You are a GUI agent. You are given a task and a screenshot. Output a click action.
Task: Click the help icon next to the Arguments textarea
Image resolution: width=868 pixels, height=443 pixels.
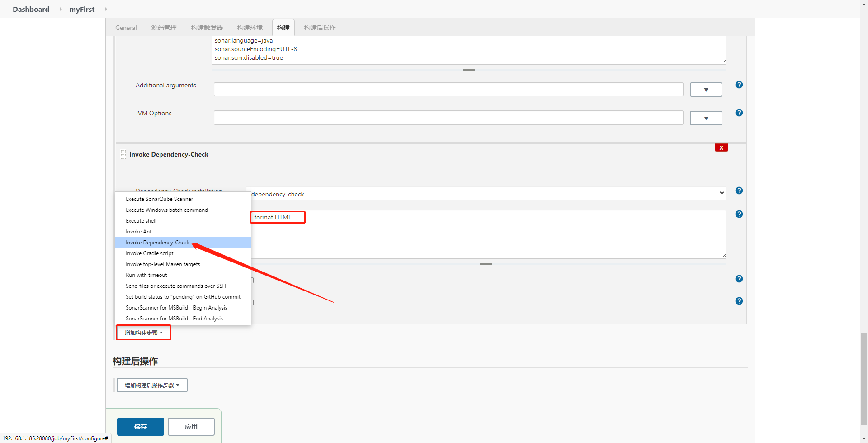[739, 214]
